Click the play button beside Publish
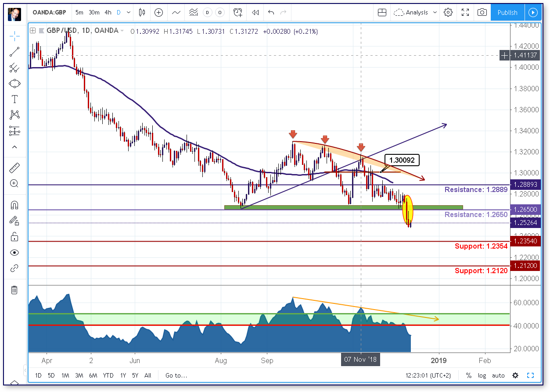The height and width of the screenshot is (392, 550). [533, 12]
